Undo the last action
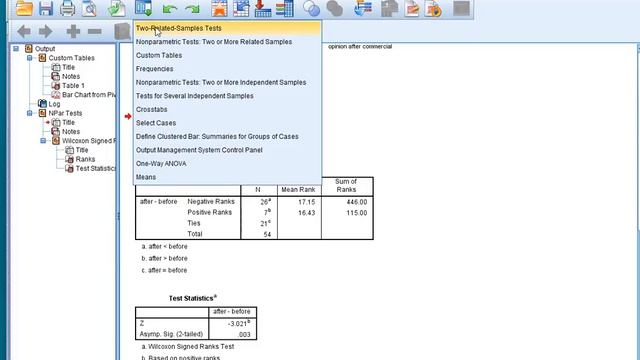640x360 pixels. pos(170,9)
